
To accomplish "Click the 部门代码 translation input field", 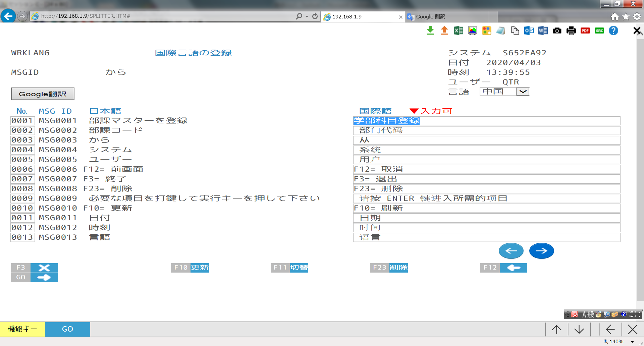I will (486, 130).
